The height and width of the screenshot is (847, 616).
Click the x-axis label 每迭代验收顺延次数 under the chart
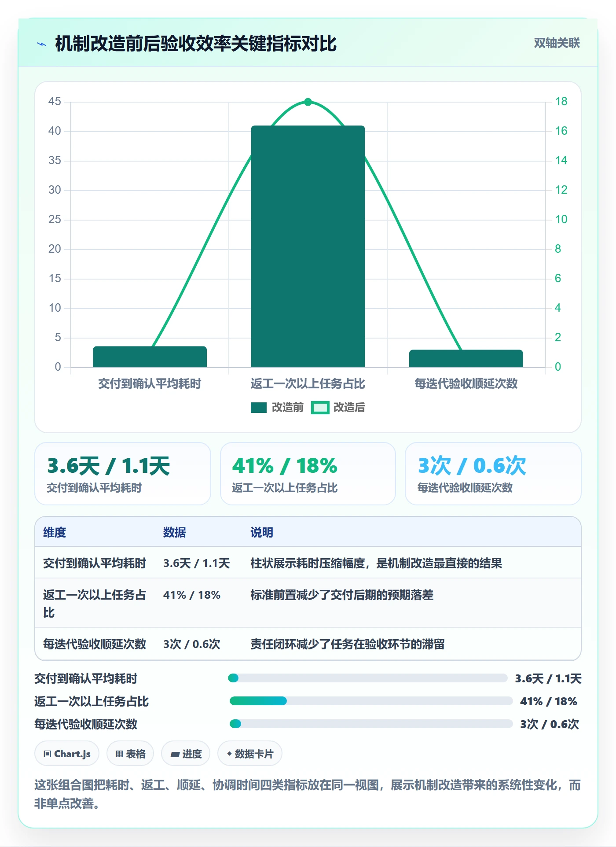[466, 384]
